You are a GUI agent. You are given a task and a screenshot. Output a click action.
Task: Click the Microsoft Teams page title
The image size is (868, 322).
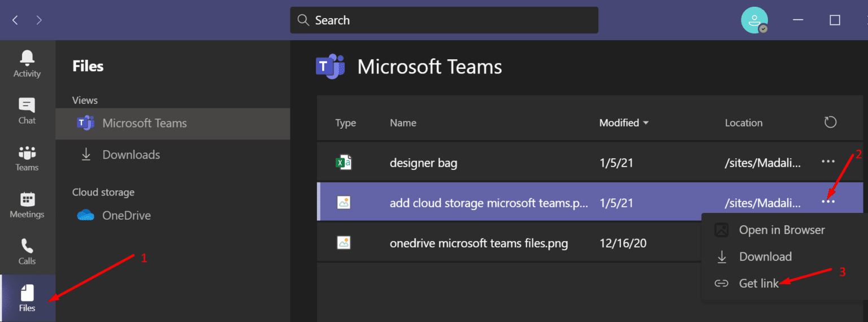pyautogui.click(x=429, y=67)
